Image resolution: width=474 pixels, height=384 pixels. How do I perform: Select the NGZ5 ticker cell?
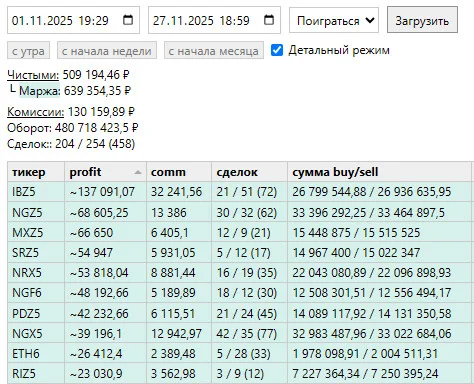pyautogui.click(x=36, y=212)
